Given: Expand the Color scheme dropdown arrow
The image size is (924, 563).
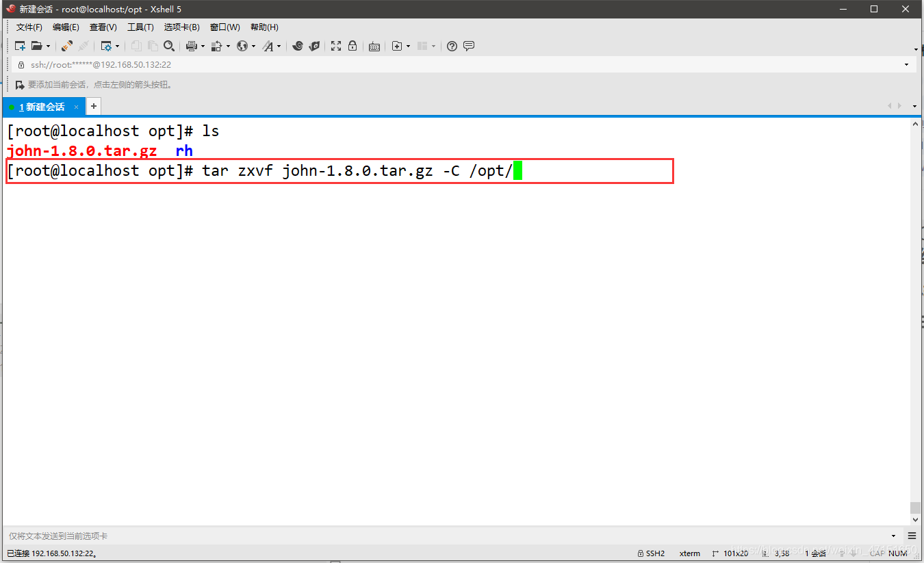Looking at the screenshot, I should pyautogui.click(x=228, y=47).
